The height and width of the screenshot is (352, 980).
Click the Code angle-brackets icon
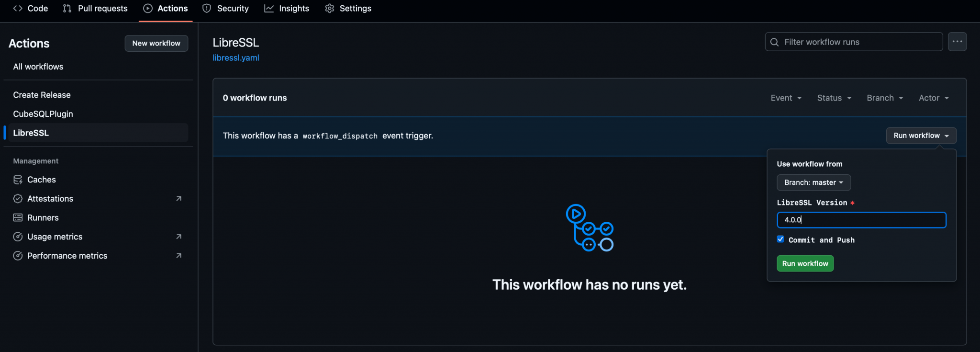[18, 9]
